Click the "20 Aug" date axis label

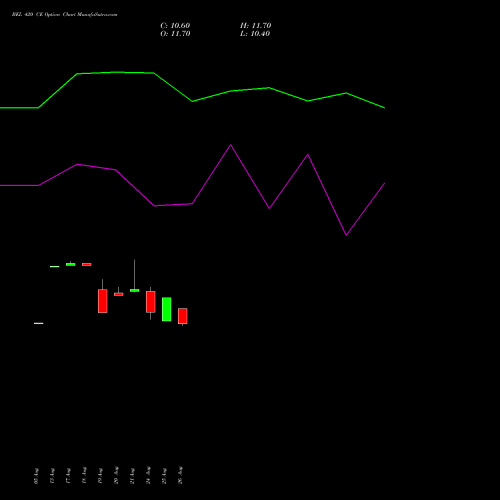(116, 475)
